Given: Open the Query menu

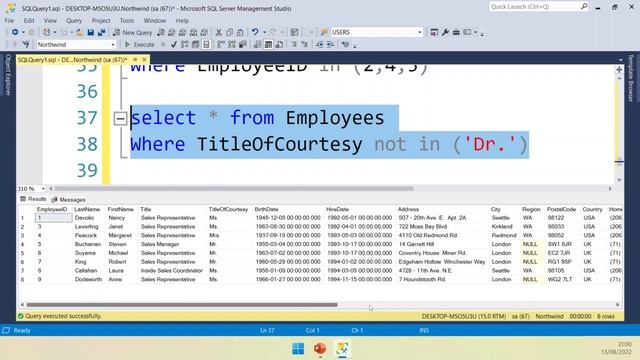Looking at the screenshot, I should [x=74, y=20].
